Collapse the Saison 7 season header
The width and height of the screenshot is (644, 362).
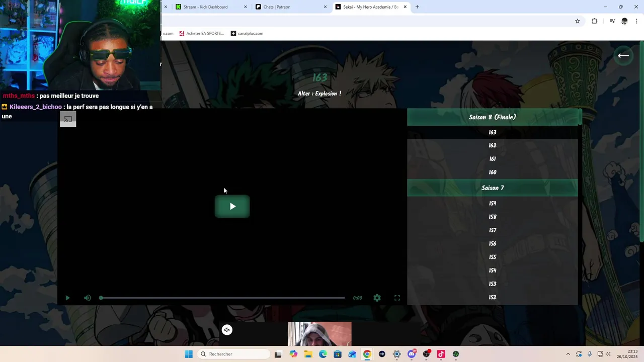492,188
